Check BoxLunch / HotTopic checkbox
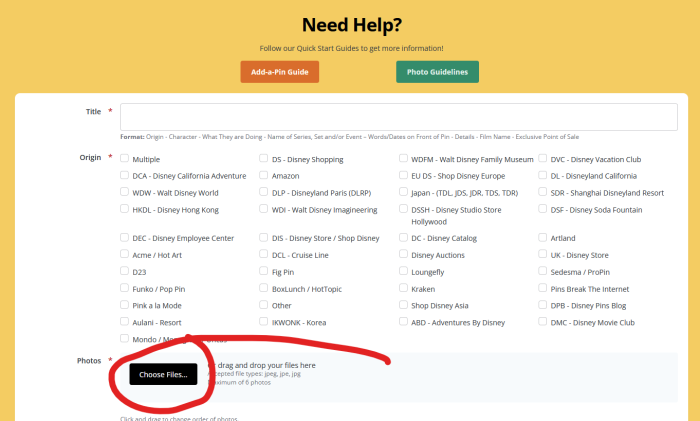 264,289
